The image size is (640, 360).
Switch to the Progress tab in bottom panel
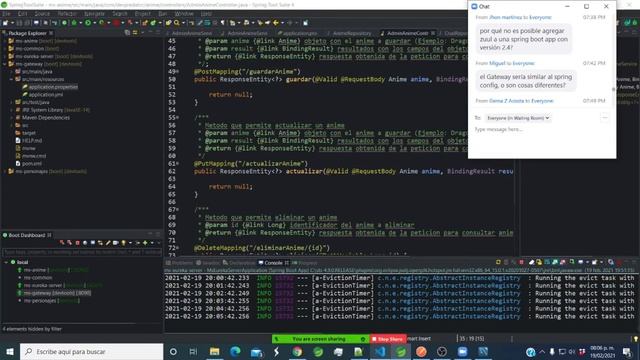304,263
